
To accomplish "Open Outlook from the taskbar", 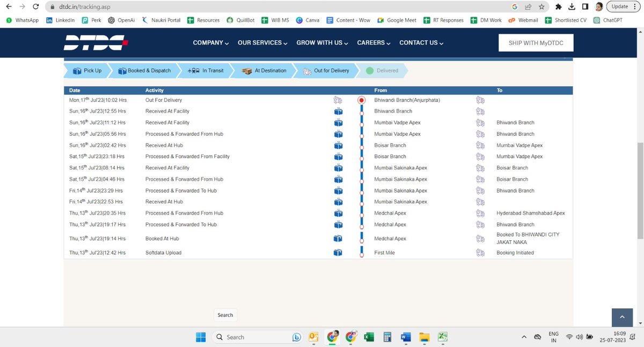I will (x=314, y=337).
